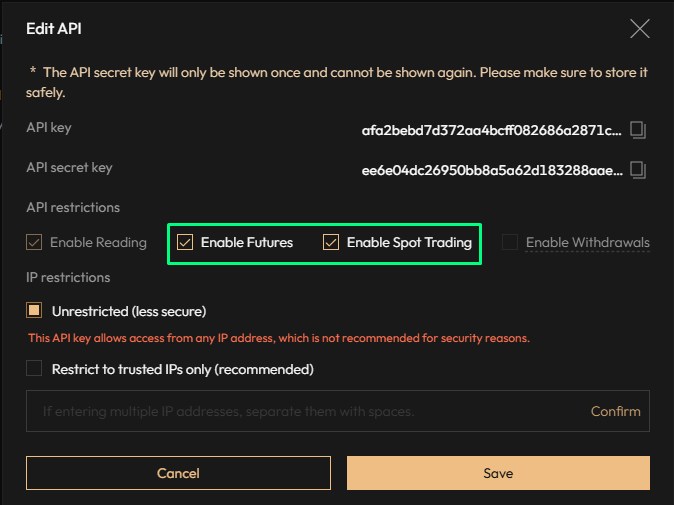The width and height of the screenshot is (674, 505).
Task: Click the Enable Reading checkbox
Action: (35, 242)
